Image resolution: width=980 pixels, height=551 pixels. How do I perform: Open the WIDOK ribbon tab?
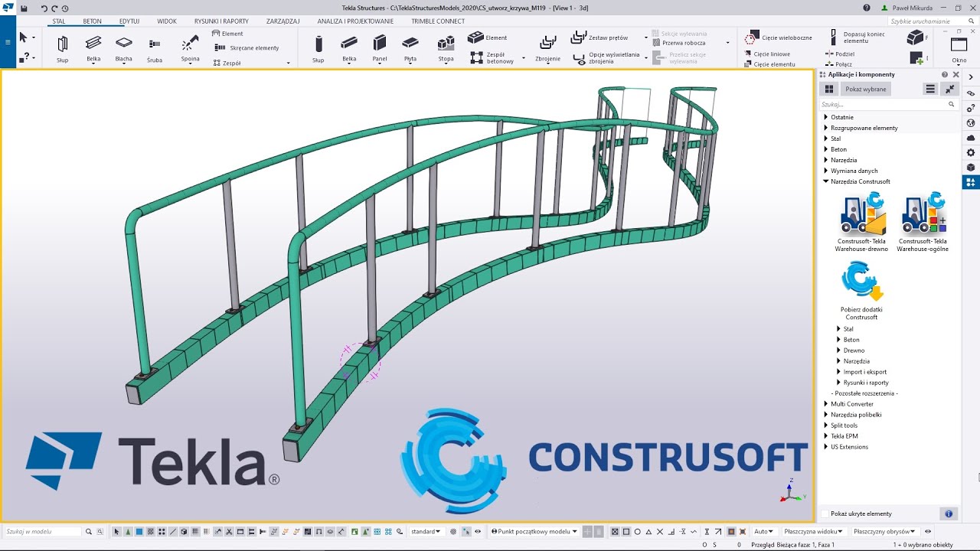coord(167,21)
